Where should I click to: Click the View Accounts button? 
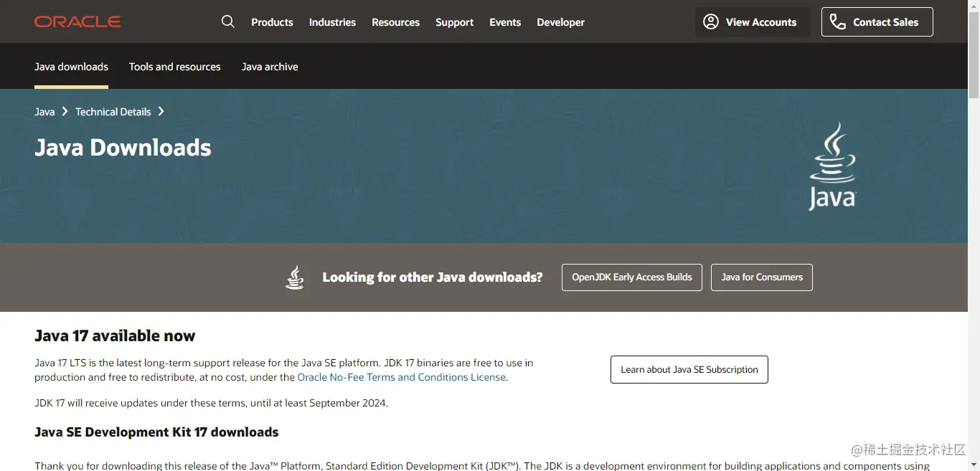(753, 22)
